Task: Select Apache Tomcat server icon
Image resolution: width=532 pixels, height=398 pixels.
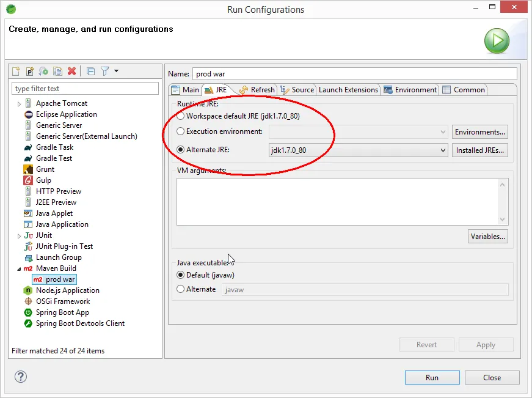Action: tap(28, 103)
